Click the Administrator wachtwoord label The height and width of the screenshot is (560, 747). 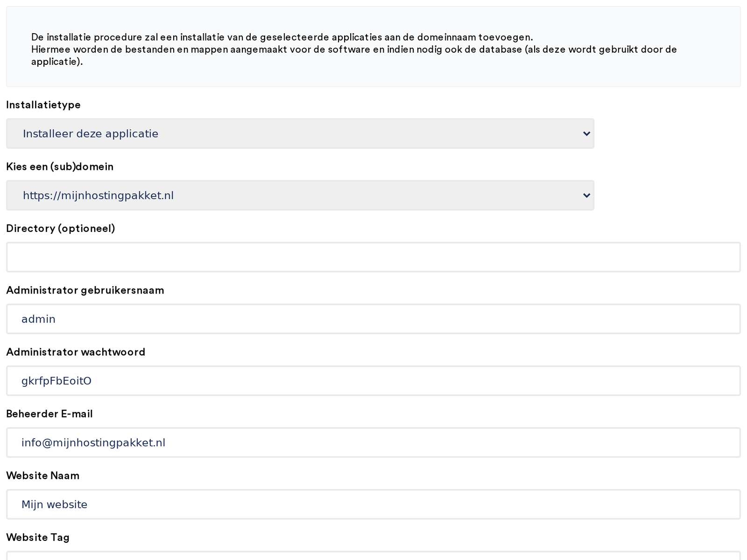pos(76,352)
